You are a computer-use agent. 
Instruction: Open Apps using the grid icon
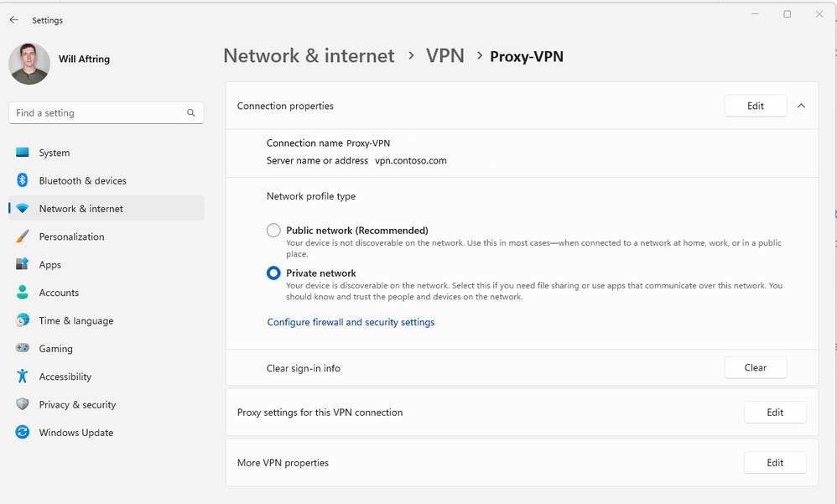point(23,264)
